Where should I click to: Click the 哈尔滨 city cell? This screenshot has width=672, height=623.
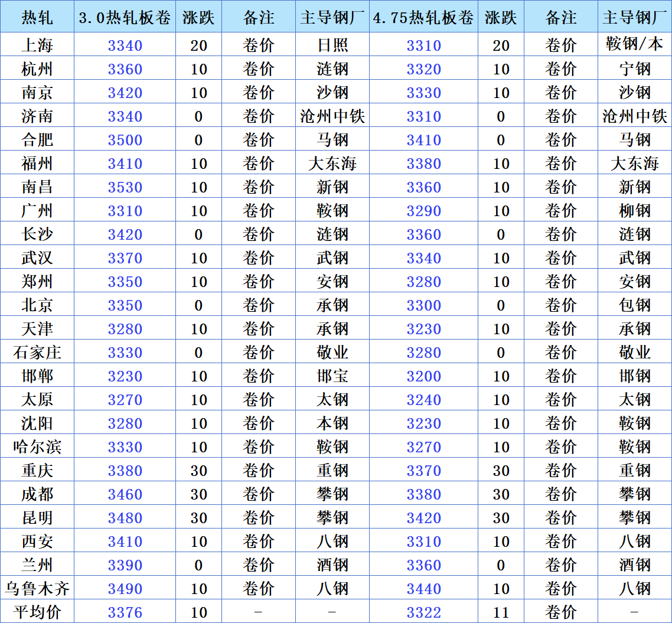coord(37,447)
